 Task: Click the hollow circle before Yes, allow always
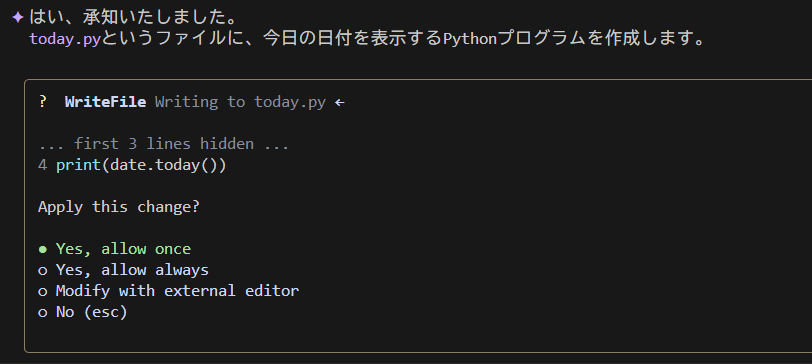43,271
